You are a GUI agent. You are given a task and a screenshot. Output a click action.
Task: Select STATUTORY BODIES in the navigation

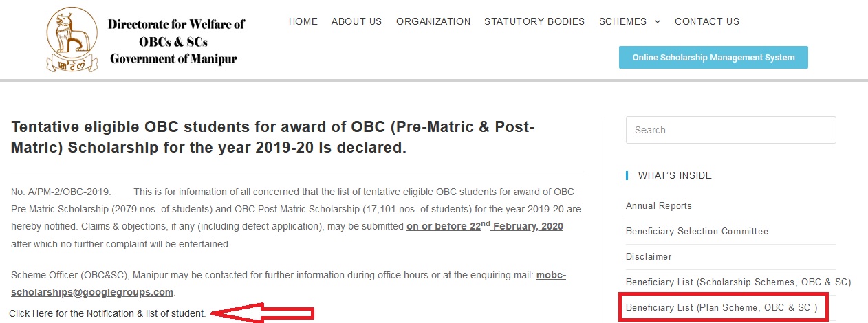click(534, 21)
